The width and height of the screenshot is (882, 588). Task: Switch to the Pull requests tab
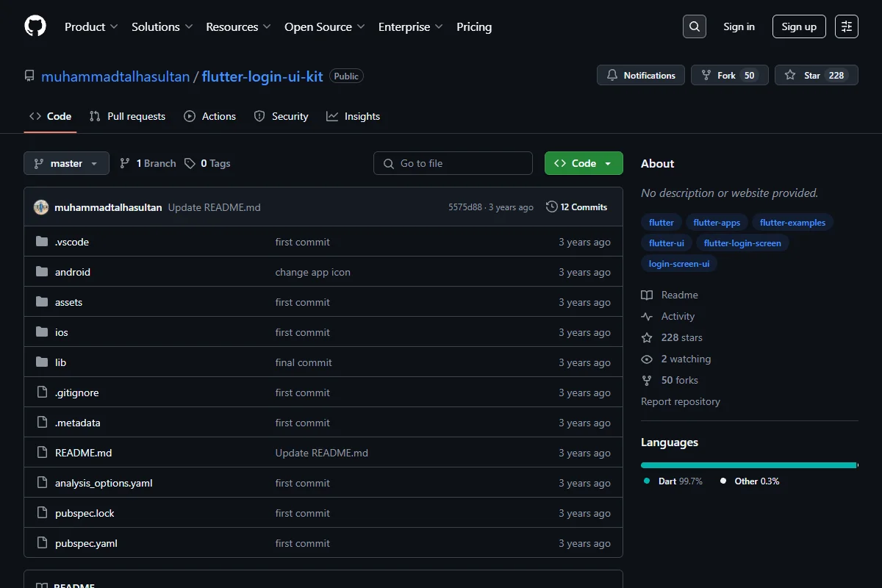coord(127,116)
